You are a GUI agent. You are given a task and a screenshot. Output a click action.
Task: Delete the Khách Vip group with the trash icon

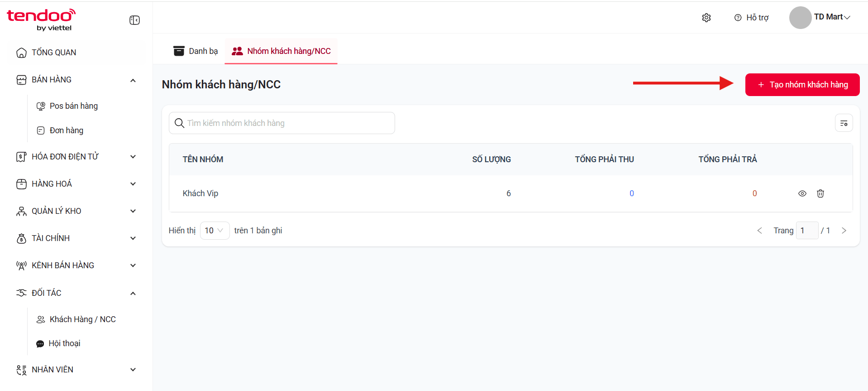tap(820, 193)
